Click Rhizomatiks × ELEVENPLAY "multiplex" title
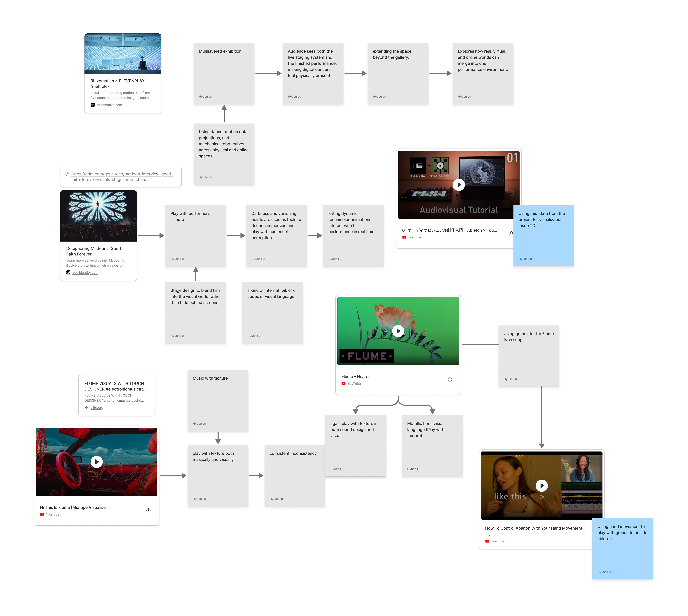This screenshot has height=616, width=688. [x=117, y=84]
